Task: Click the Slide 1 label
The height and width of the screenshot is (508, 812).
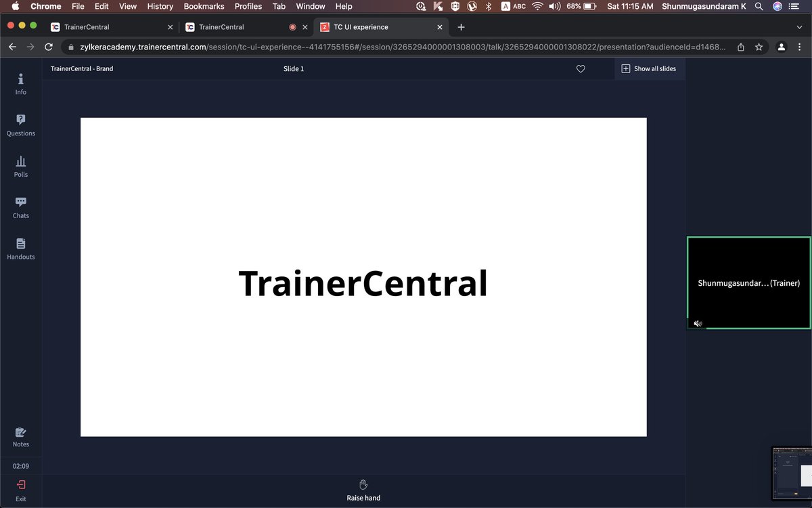Action: pyautogui.click(x=294, y=68)
